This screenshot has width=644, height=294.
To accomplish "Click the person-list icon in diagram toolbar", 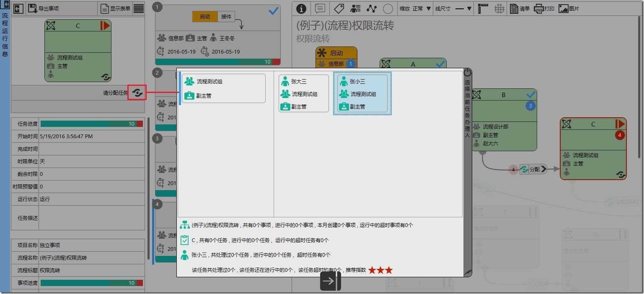I will pyautogui.click(x=355, y=8).
